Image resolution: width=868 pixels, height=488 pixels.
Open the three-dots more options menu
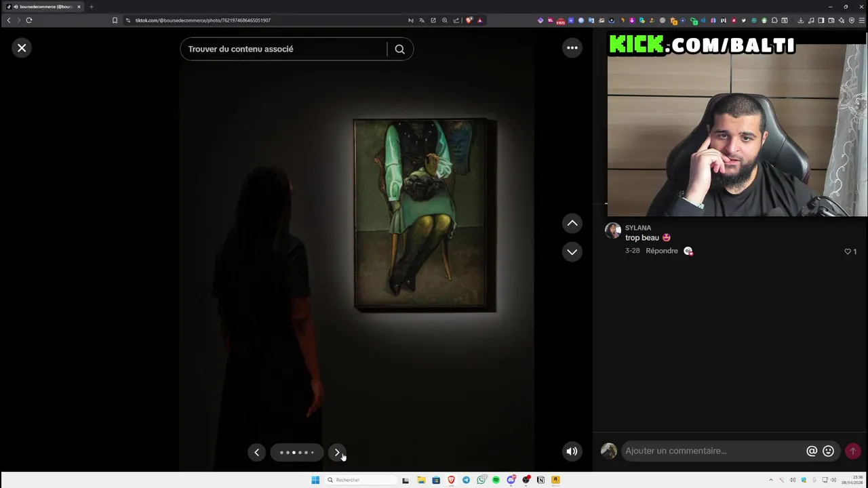click(x=572, y=47)
